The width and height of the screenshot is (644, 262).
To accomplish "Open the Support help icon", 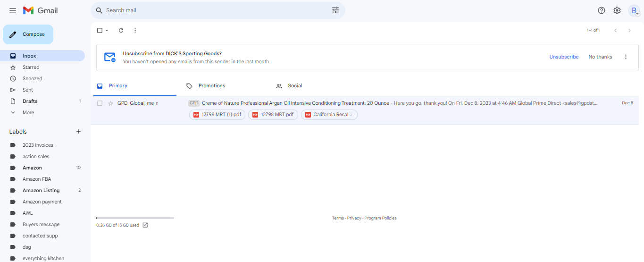I will click(x=602, y=10).
